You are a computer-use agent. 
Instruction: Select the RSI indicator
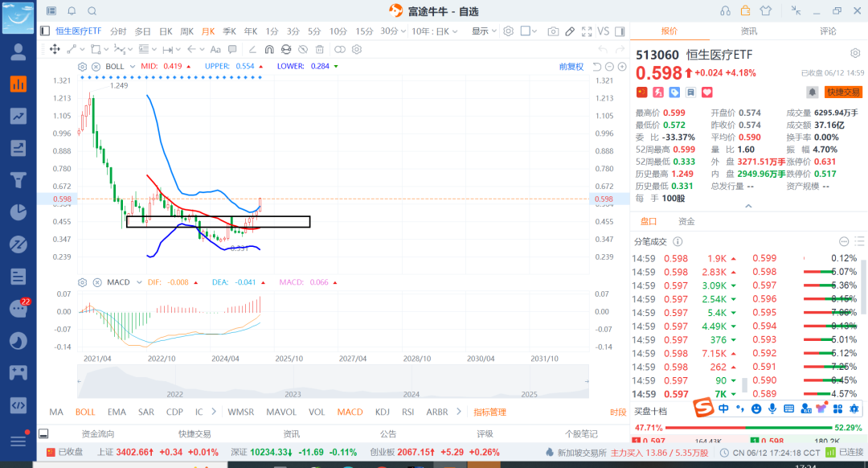coord(408,412)
